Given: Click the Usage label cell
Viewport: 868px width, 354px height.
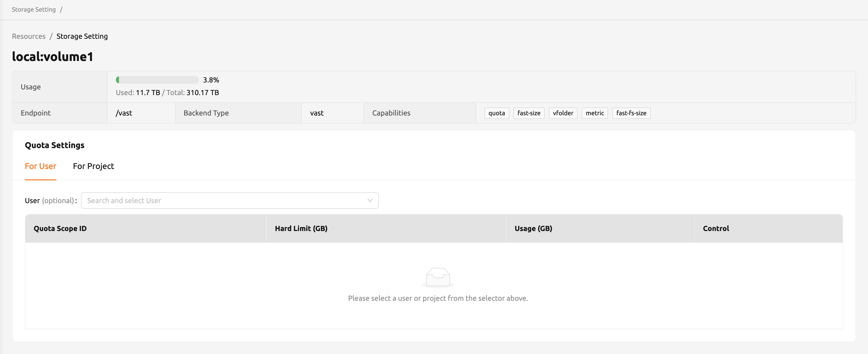Looking at the screenshot, I should (x=60, y=87).
